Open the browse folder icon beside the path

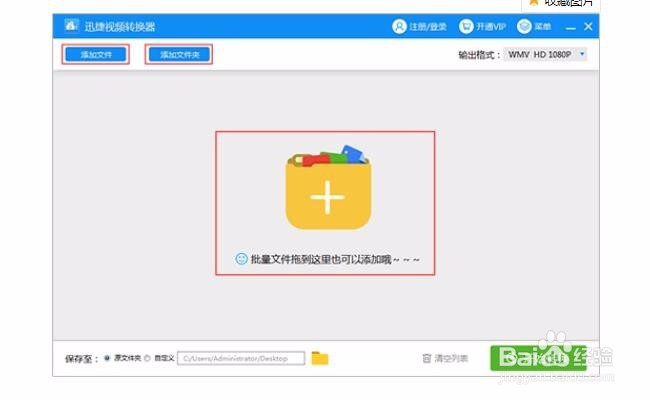(320, 358)
